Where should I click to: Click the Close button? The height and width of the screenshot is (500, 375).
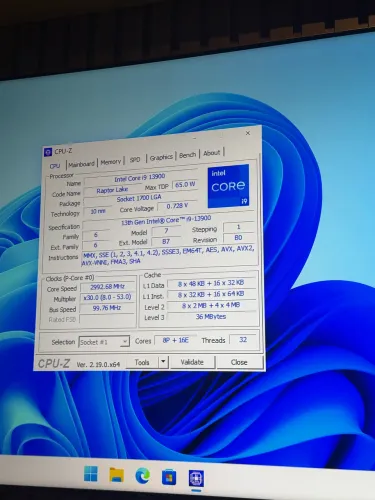tap(239, 362)
